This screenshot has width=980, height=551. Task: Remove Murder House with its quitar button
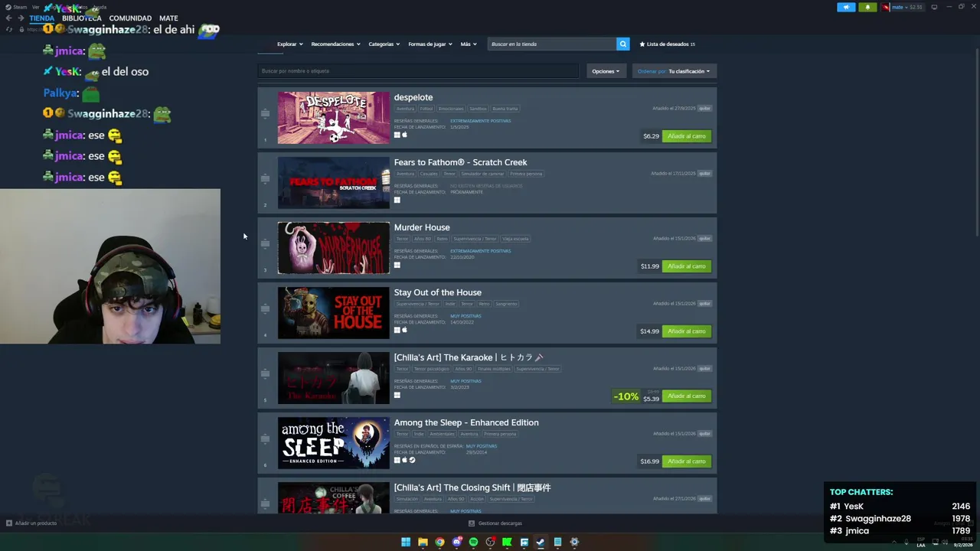705,239
